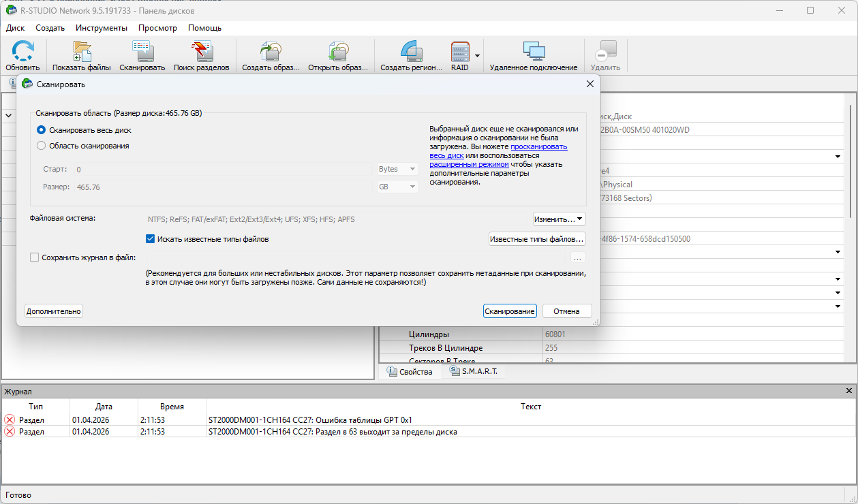858x504 pixels.
Task: Follow the расширенным режимом link
Action: 469,164
